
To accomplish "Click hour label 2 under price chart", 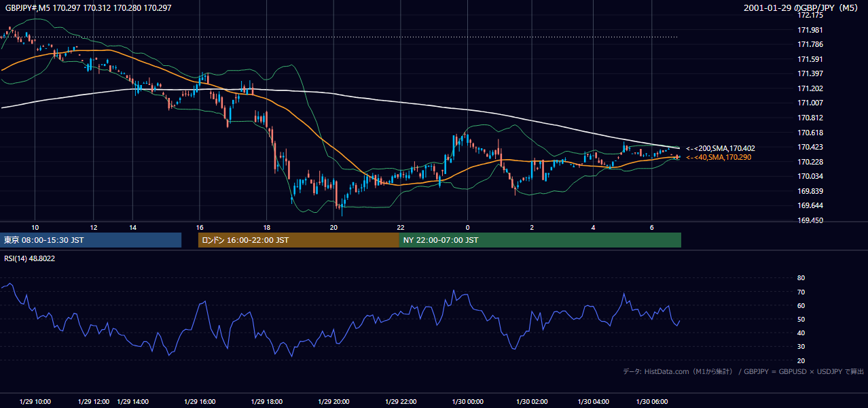I will tap(532, 227).
